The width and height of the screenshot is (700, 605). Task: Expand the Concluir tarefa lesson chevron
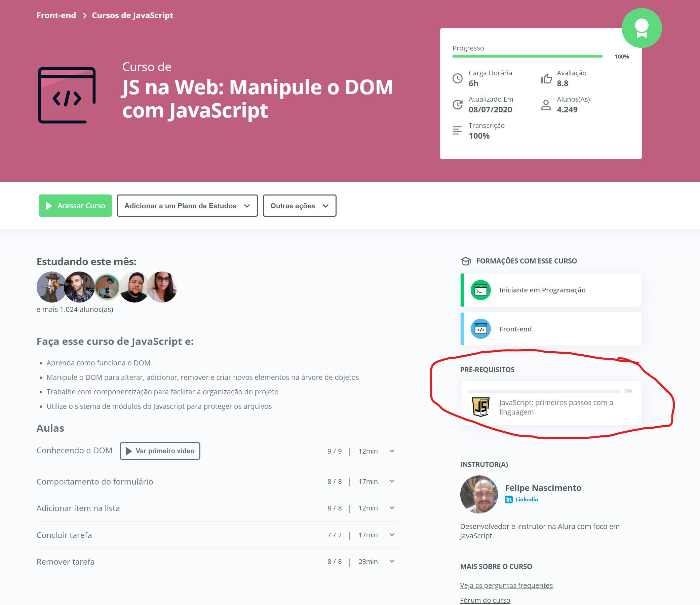click(392, 535)
